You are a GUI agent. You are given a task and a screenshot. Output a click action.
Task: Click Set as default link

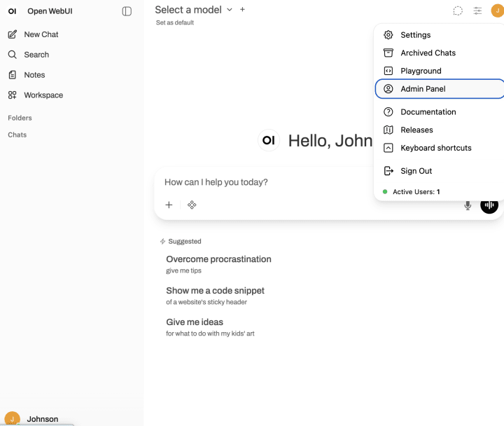[175, 22]
